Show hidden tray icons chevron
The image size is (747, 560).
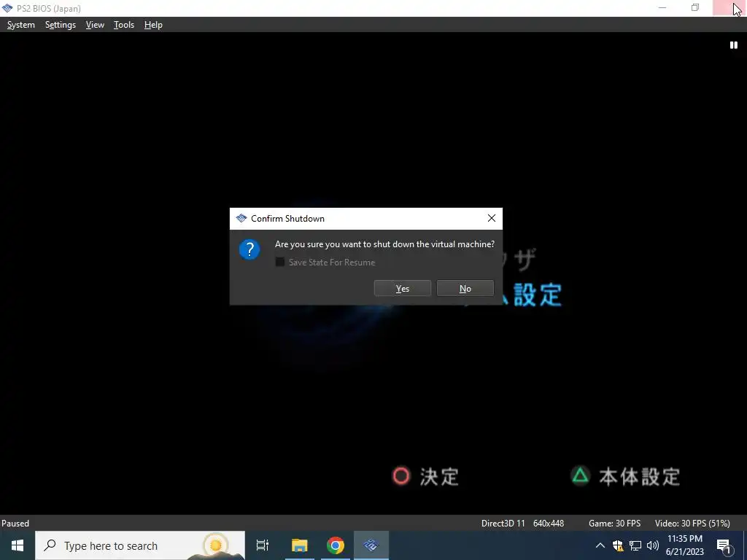pyautogui.click(x=600, y=545)
